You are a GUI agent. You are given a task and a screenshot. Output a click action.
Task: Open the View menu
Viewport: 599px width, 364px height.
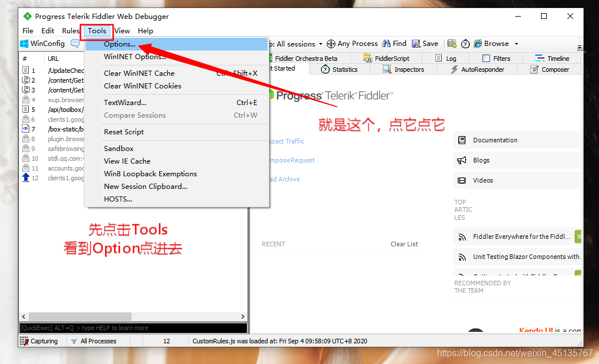122,31
